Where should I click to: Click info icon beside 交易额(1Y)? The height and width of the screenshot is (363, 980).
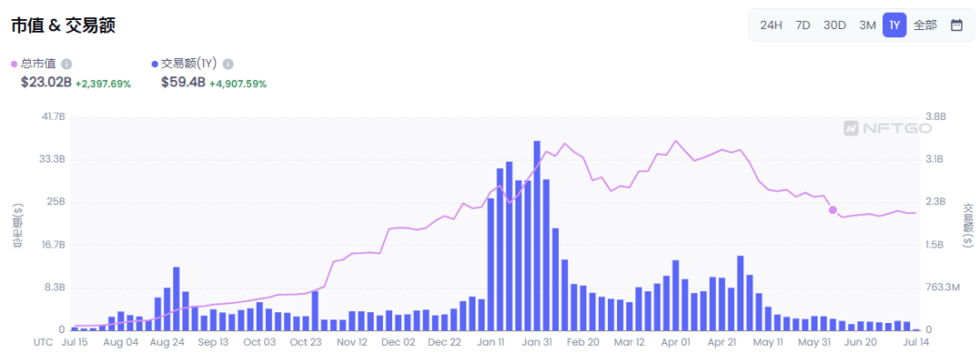(228, 64)
